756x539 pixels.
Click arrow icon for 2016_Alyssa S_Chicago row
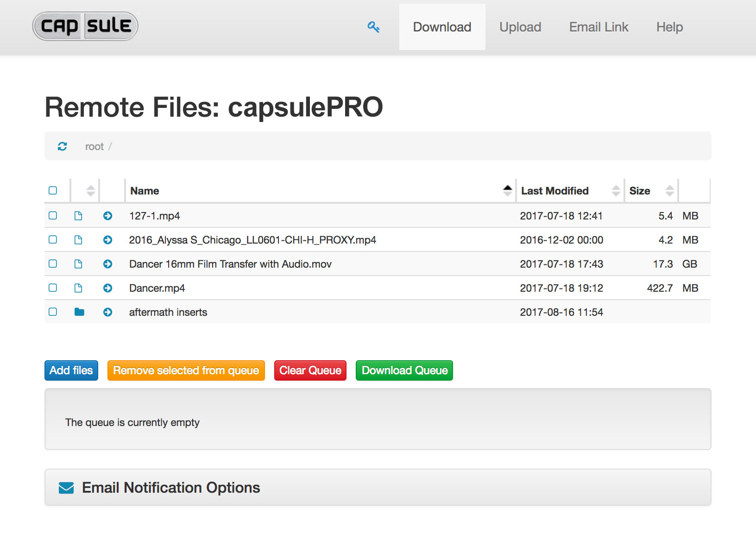tap(108, 240)
